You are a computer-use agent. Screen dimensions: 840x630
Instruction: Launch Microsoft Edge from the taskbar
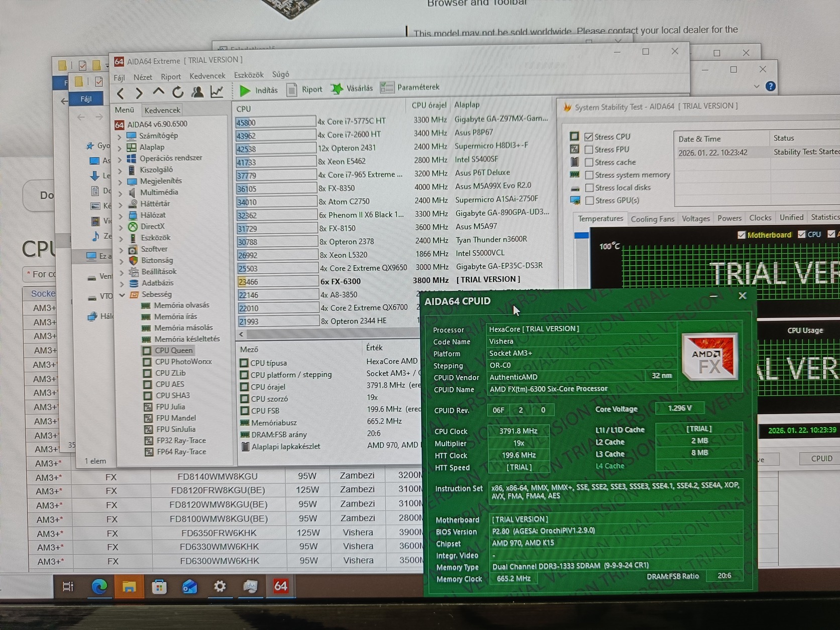pos(99,586)
